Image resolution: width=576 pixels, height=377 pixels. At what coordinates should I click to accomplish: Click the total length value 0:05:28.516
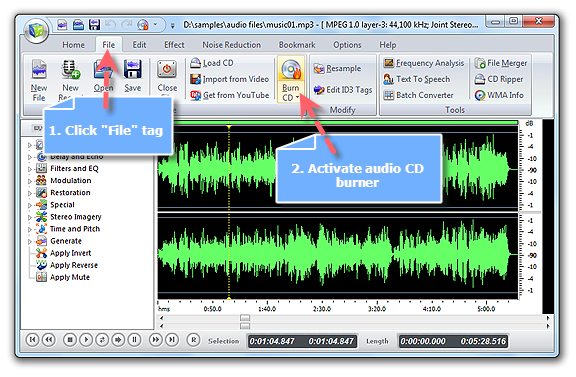pos(483,341)
